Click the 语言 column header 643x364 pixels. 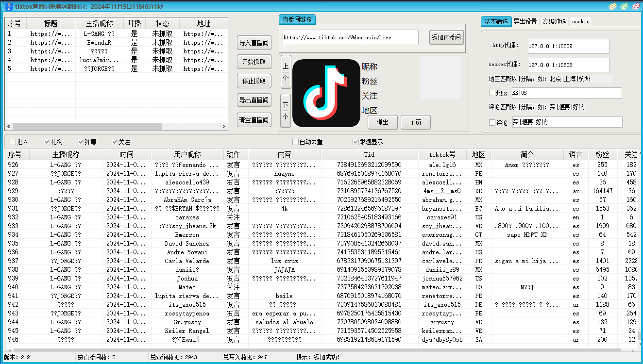point(575,154)
